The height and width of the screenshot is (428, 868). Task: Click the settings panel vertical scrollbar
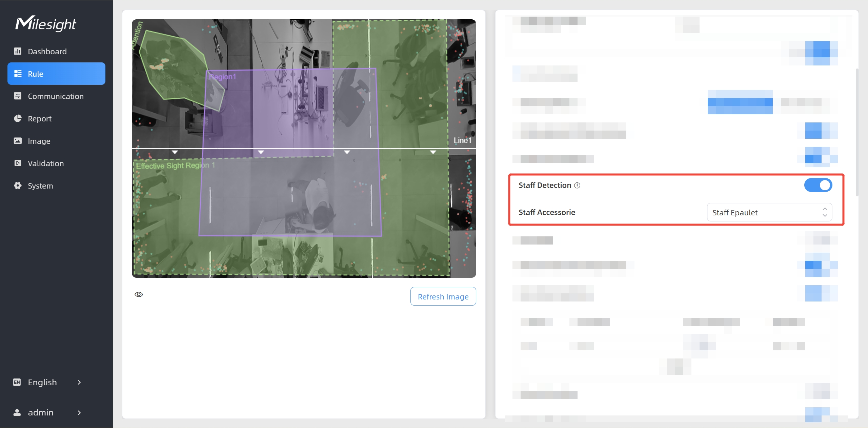coord(857,132)
